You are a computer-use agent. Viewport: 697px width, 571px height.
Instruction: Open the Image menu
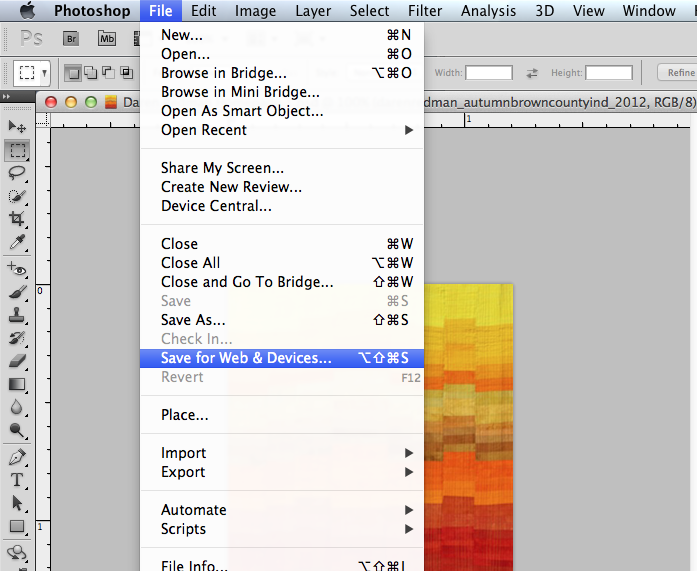click(x=255, y=10)
